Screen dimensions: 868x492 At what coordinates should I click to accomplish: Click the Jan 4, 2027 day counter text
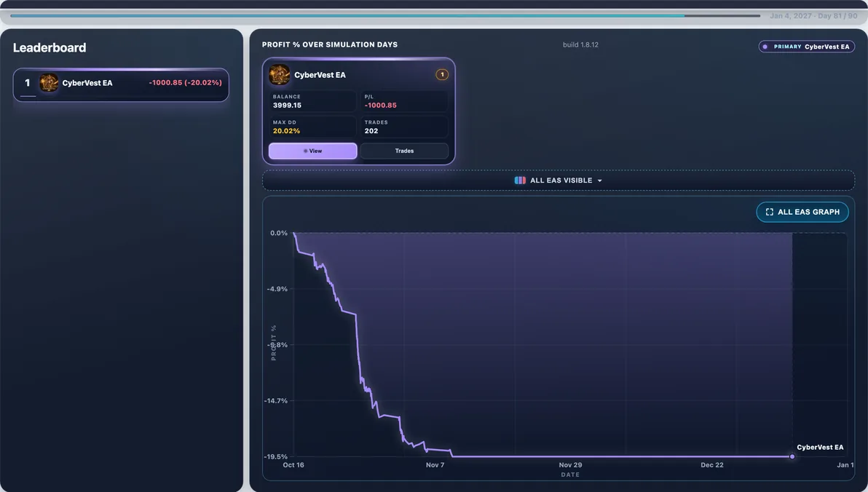tap(813, 16)
